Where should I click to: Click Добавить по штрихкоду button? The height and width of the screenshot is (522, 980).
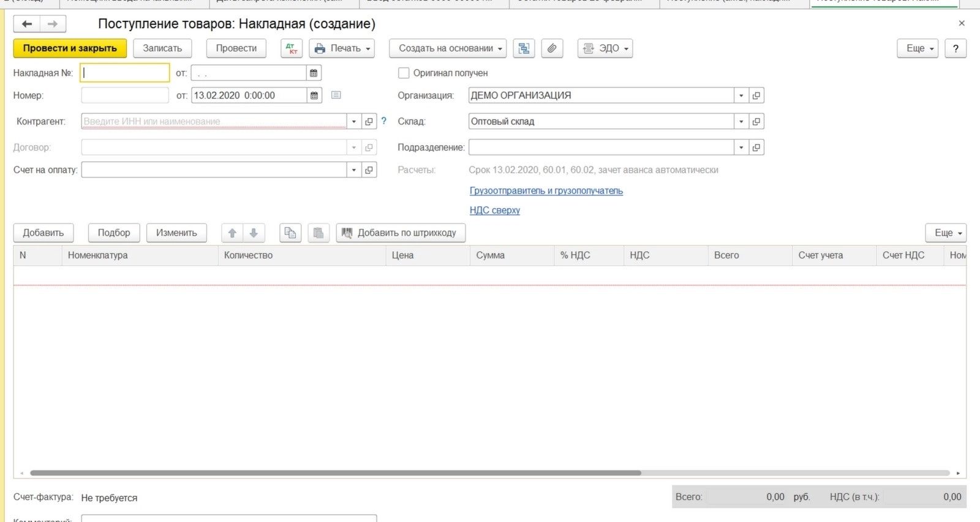(x=401, y=233)
